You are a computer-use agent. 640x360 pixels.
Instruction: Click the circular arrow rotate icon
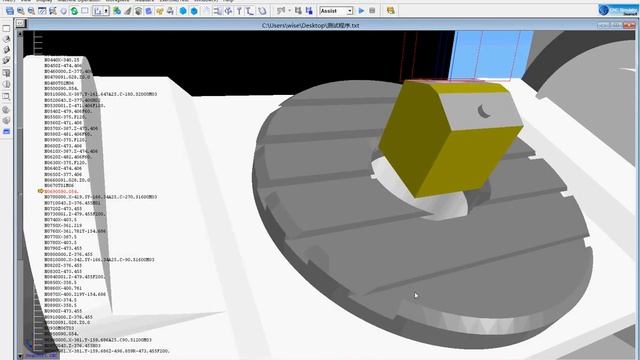click(x=262, y=11)
